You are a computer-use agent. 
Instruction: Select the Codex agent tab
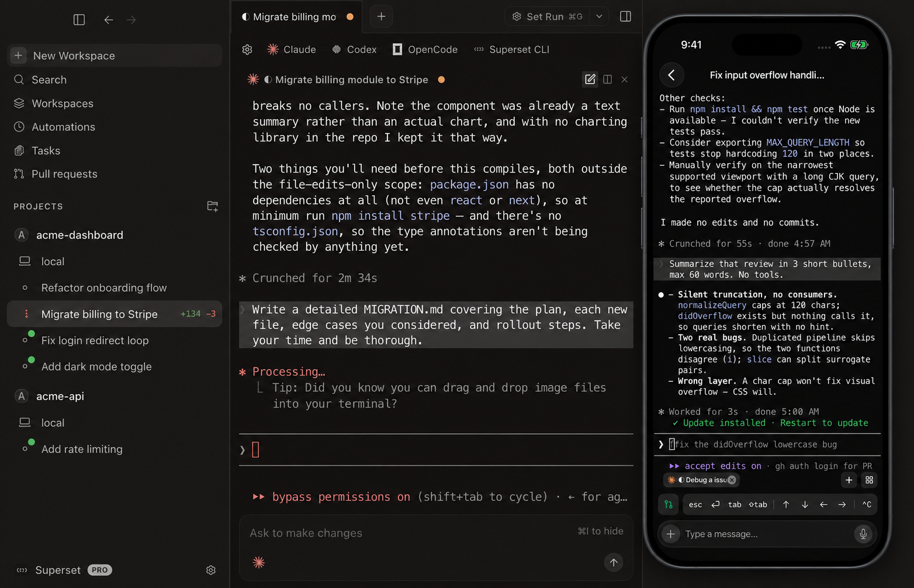click(x=354, y=50)
